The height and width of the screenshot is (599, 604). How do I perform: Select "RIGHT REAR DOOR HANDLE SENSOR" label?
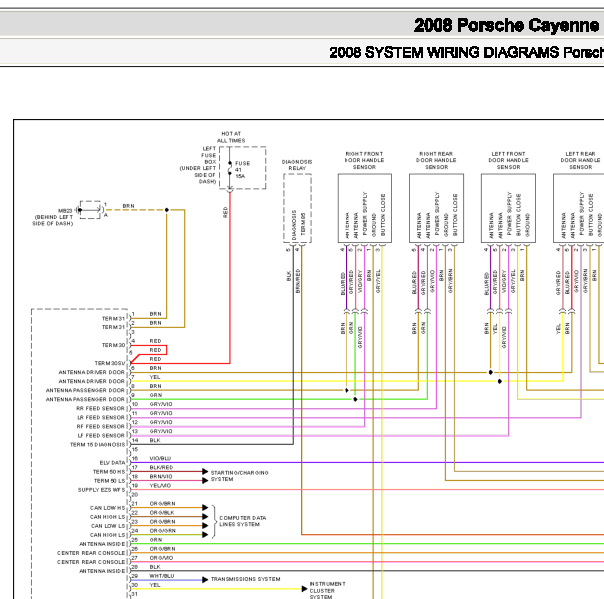[436, 160]
